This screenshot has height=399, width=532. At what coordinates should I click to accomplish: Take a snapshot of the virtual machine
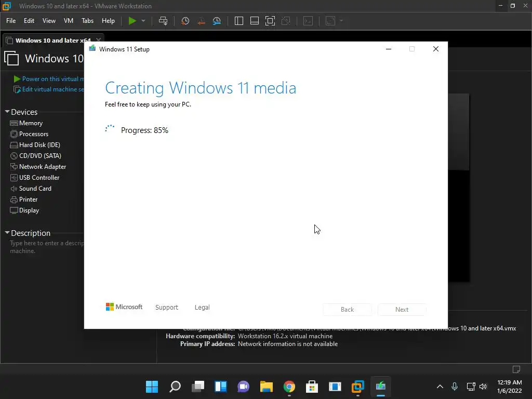pyautogui.click(x=185, y=21)
